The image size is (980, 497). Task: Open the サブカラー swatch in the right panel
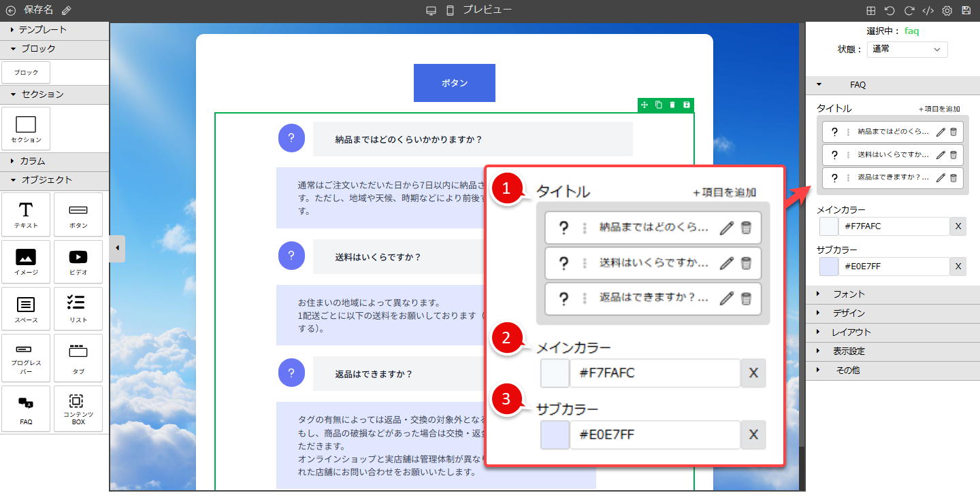(x=829, y=267)
